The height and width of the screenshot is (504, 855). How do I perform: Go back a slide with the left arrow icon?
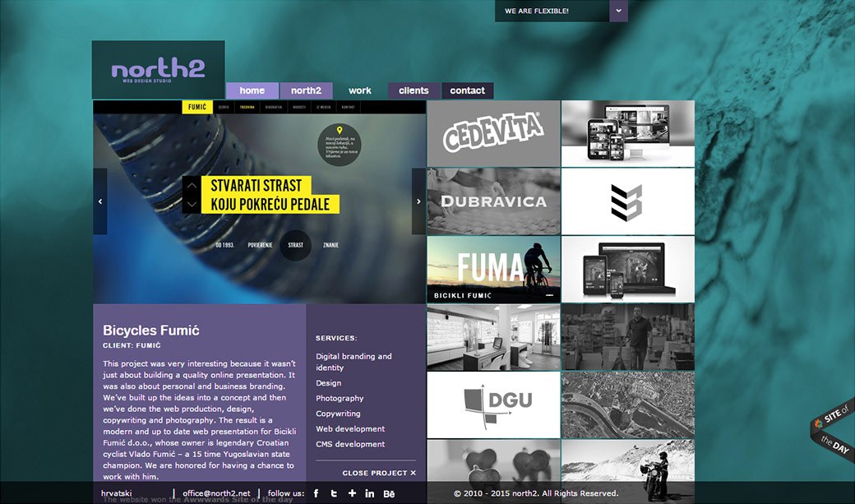(99, 200)
